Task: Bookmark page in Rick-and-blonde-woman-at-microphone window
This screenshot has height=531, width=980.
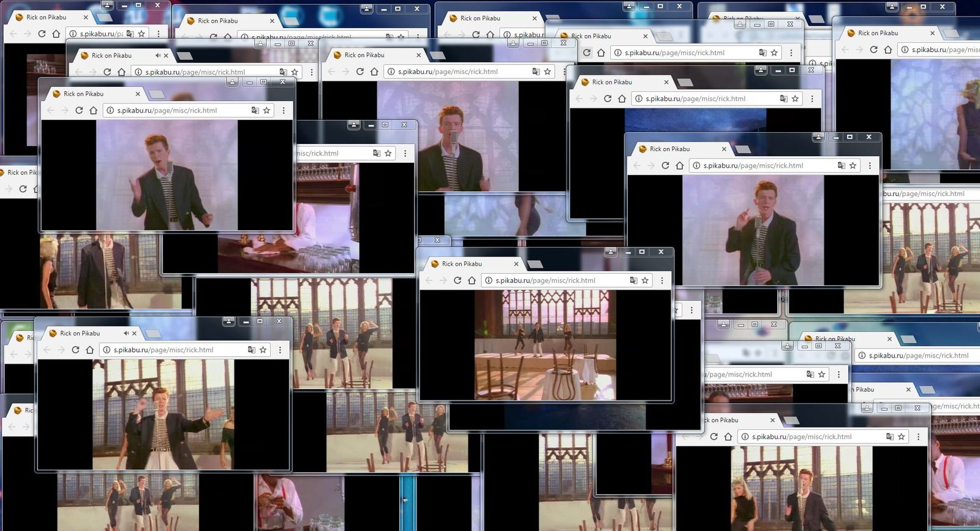Action: point(901,437)
